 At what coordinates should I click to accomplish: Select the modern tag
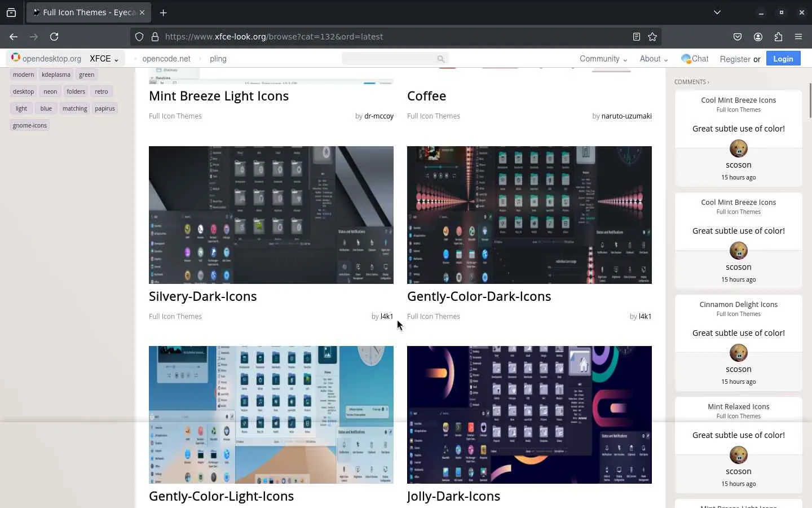click(23, 75)
